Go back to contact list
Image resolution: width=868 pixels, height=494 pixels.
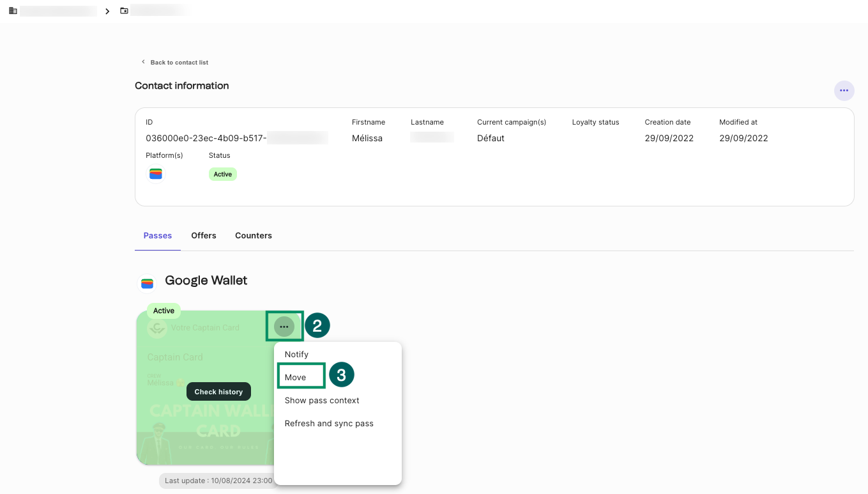(179, 63)
